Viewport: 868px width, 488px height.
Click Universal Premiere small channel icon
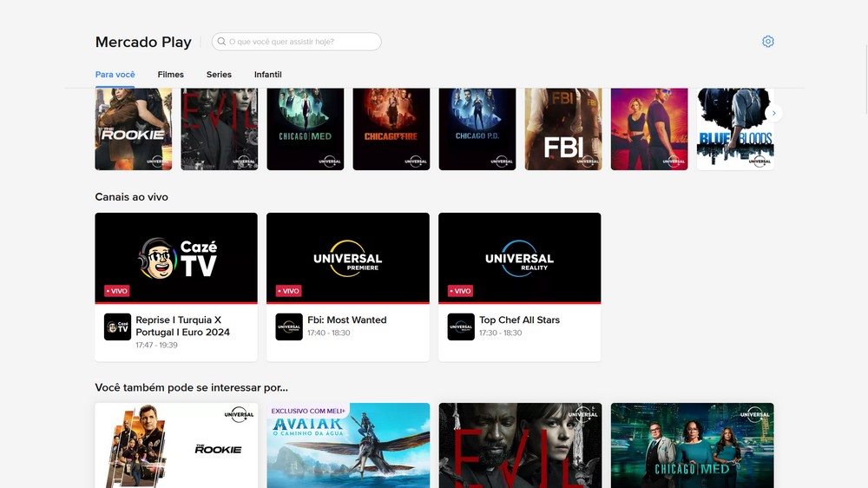coord(289,327)
